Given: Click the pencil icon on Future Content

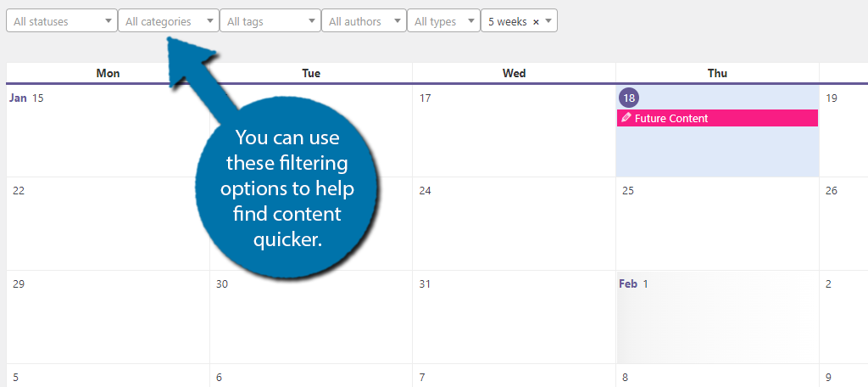Looking at the screenshot, I should [626, 117].
